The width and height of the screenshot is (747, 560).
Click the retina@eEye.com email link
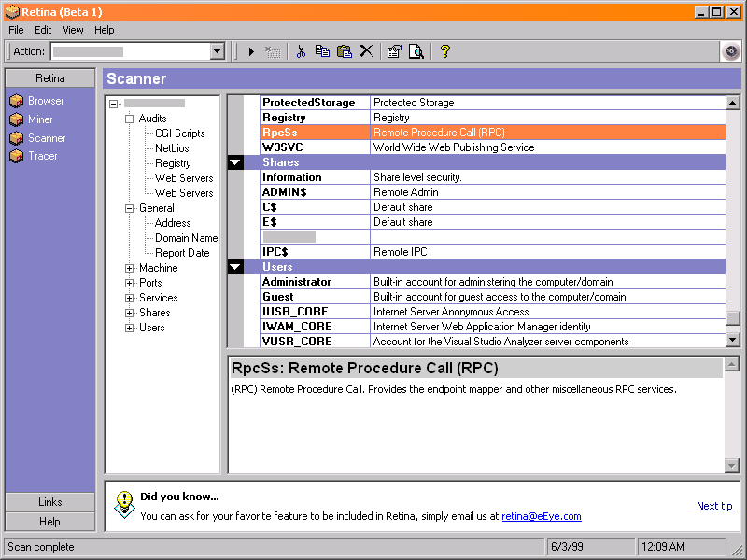click(541, 516)
